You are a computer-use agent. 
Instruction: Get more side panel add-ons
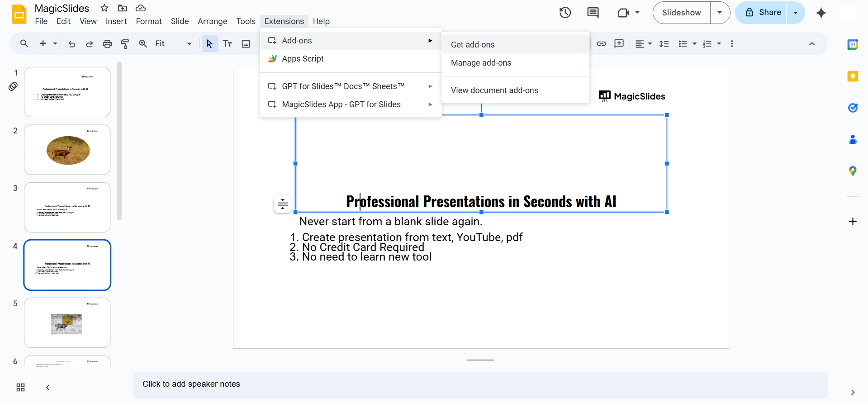pos(853,221)
